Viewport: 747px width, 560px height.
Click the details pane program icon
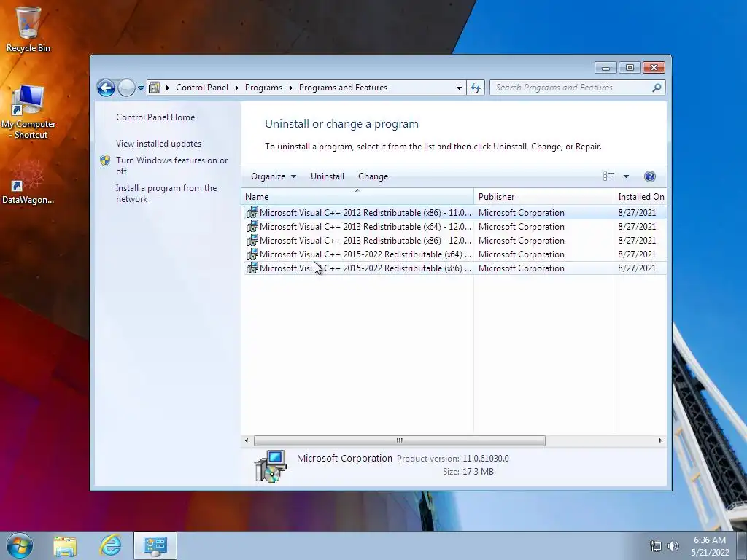(270, 466)
